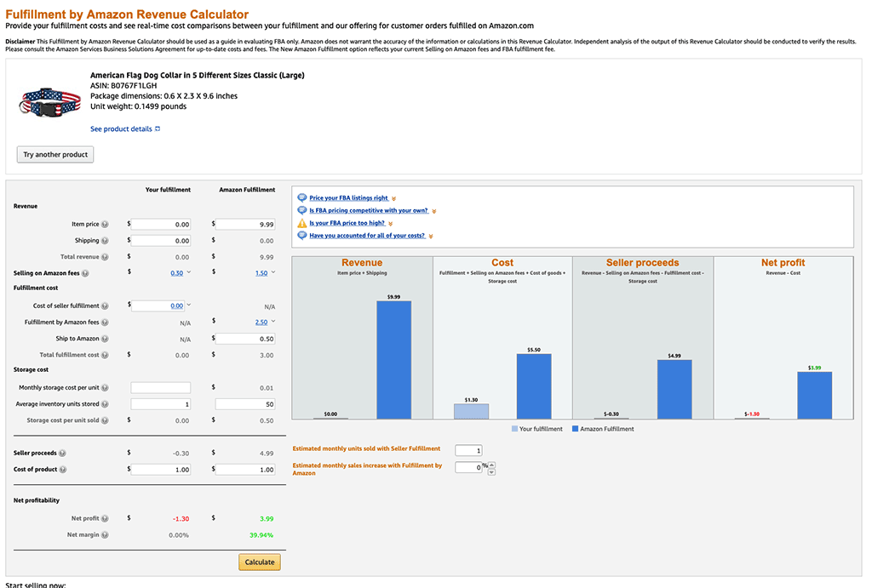The image size is (872, 588).
Task: Click help icon for Fulfillment by Amazon fees
Action: click(105, 323)
